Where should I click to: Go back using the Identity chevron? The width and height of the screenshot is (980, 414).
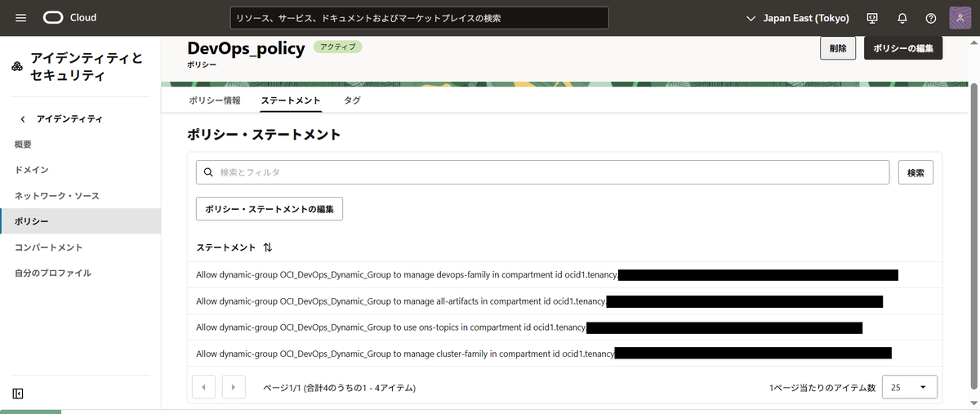[x=23, y=119]
